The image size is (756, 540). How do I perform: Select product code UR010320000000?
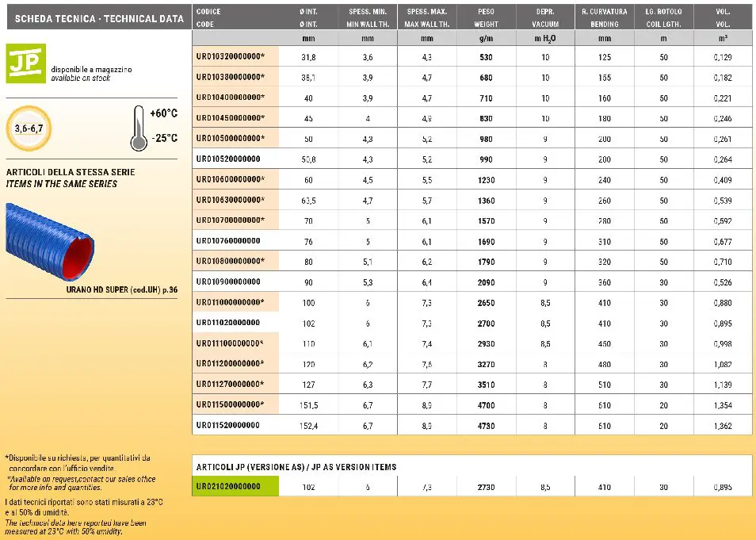click(x=230, y=57)
